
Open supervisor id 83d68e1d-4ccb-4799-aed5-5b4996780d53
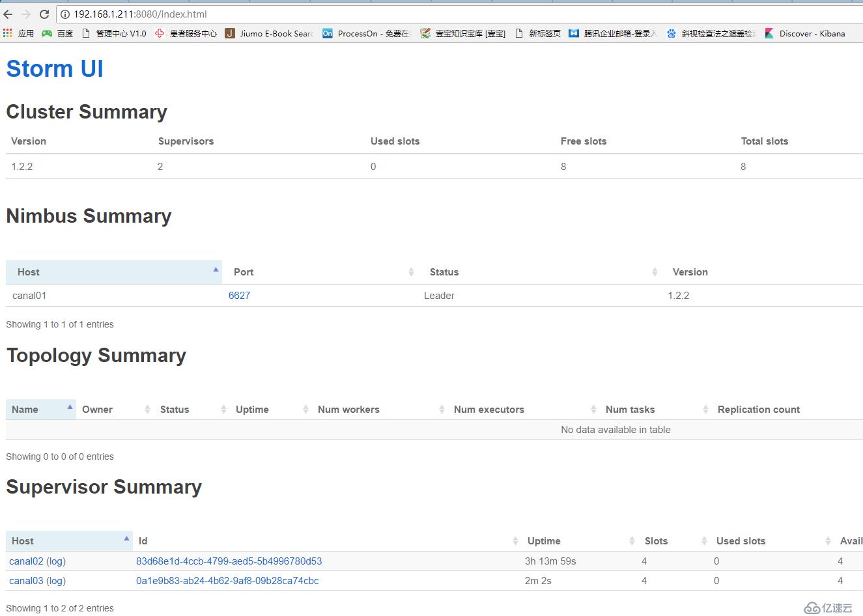tap(229, 561)
